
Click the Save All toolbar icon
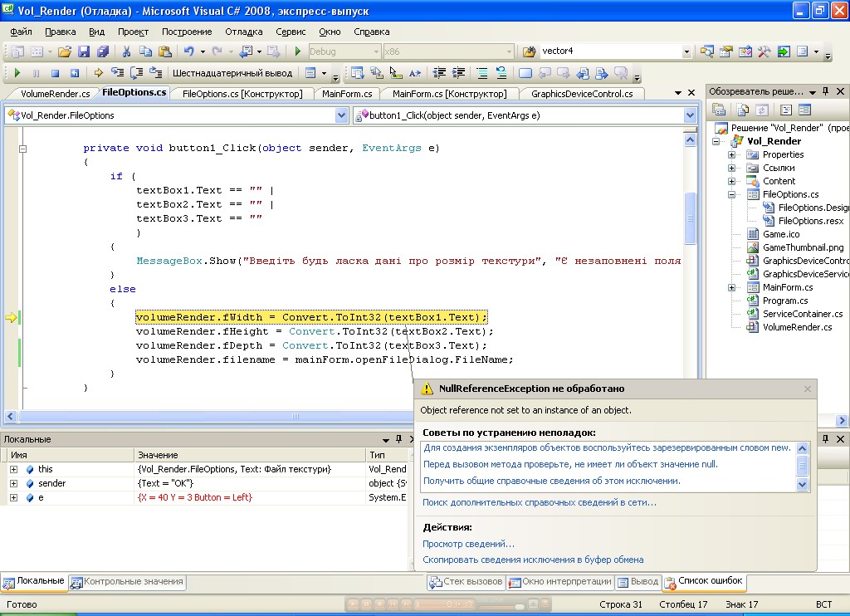tap(103, 51)
